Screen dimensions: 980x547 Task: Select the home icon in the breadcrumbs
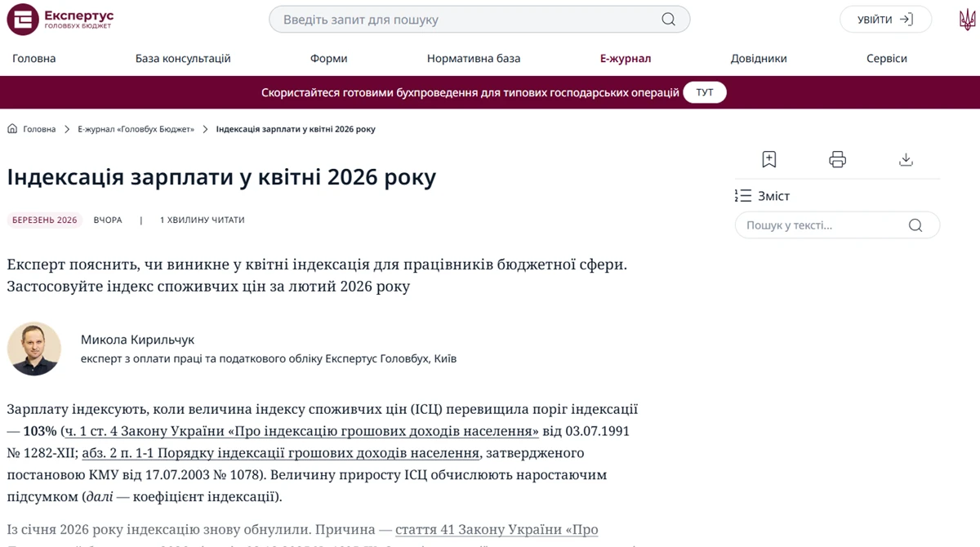tap(11, 128)
